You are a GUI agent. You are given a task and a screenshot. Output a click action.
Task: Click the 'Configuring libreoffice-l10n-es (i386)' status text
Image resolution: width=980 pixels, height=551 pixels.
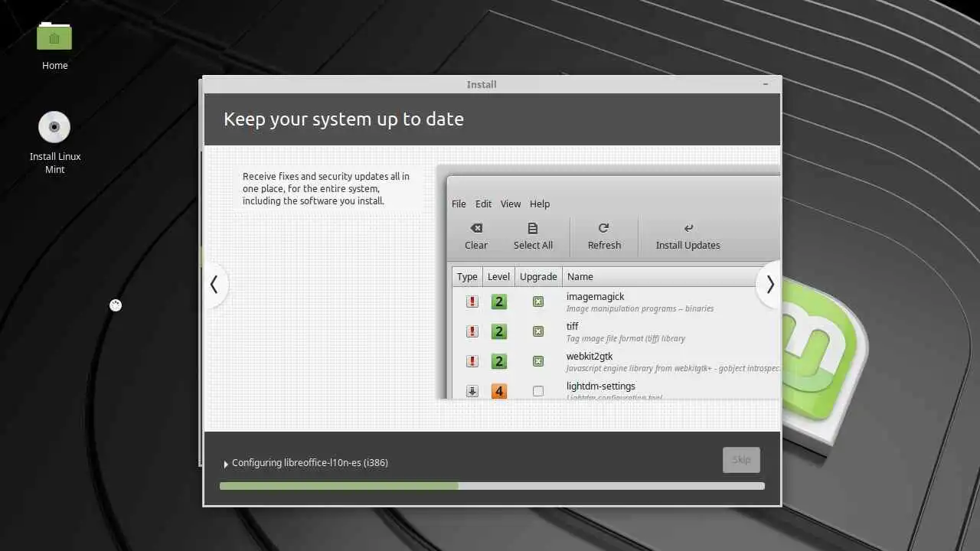(x=310, y=462)
